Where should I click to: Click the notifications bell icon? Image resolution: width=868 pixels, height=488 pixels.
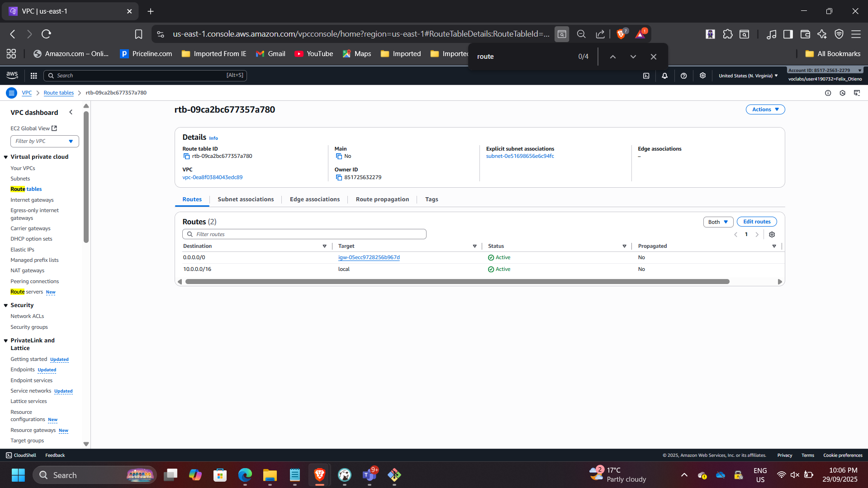tap(664, 76)
